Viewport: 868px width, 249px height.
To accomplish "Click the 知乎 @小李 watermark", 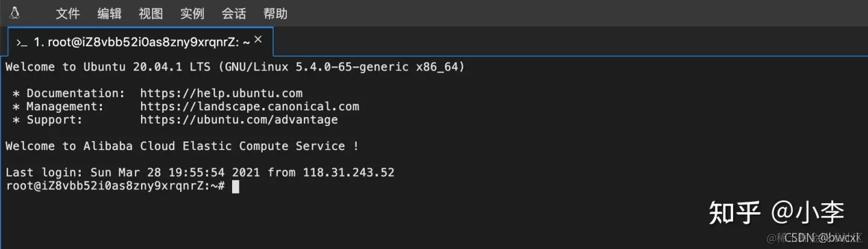I will click(776, 212).
